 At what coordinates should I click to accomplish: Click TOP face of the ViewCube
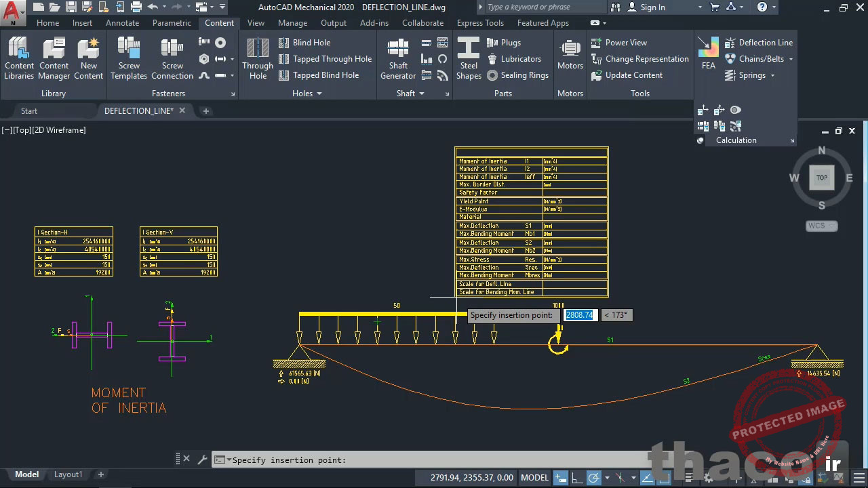pos(821,178)
